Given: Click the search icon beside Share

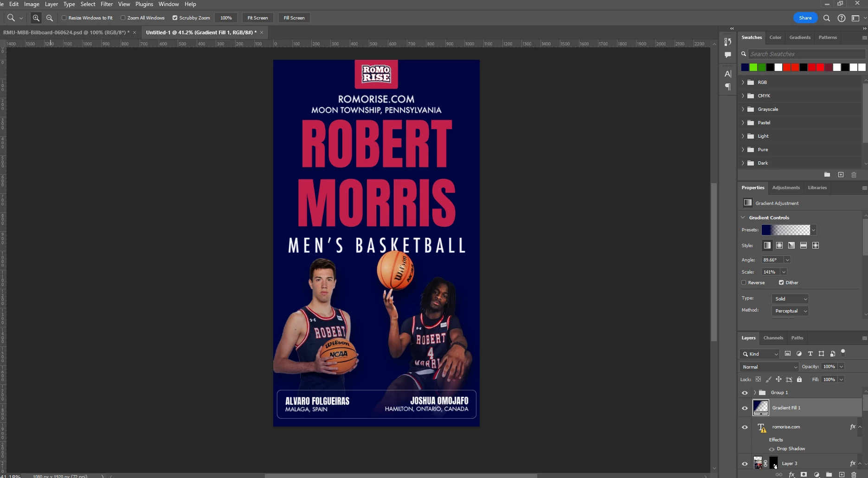Looking at the screenshot, I should (x=827, y=18).
